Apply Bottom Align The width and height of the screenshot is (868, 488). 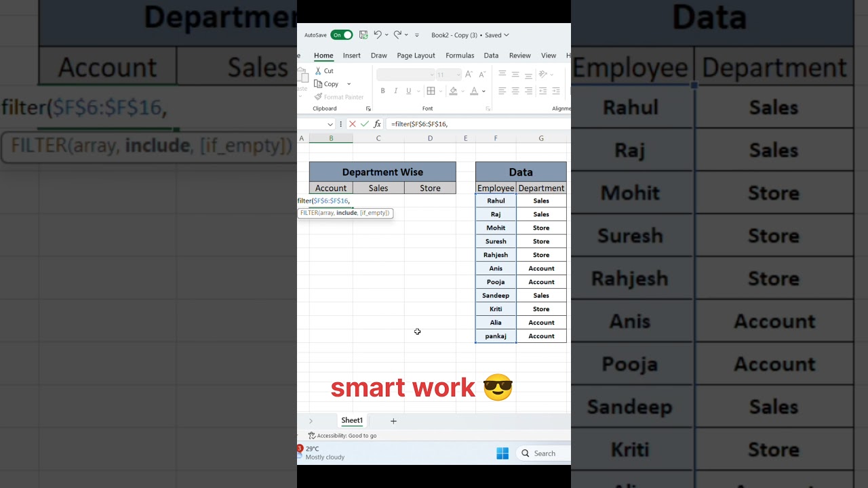click(x=528, y=74)
